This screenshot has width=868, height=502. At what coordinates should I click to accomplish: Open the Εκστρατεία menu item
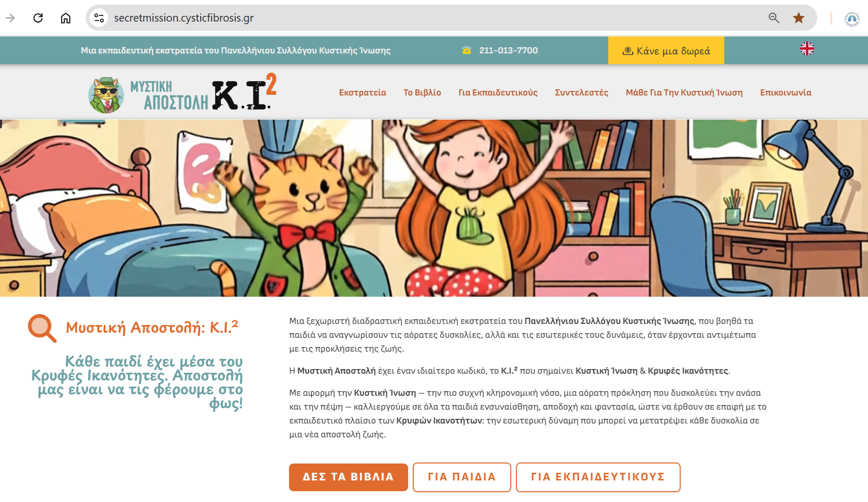click(x=362, y=92)
